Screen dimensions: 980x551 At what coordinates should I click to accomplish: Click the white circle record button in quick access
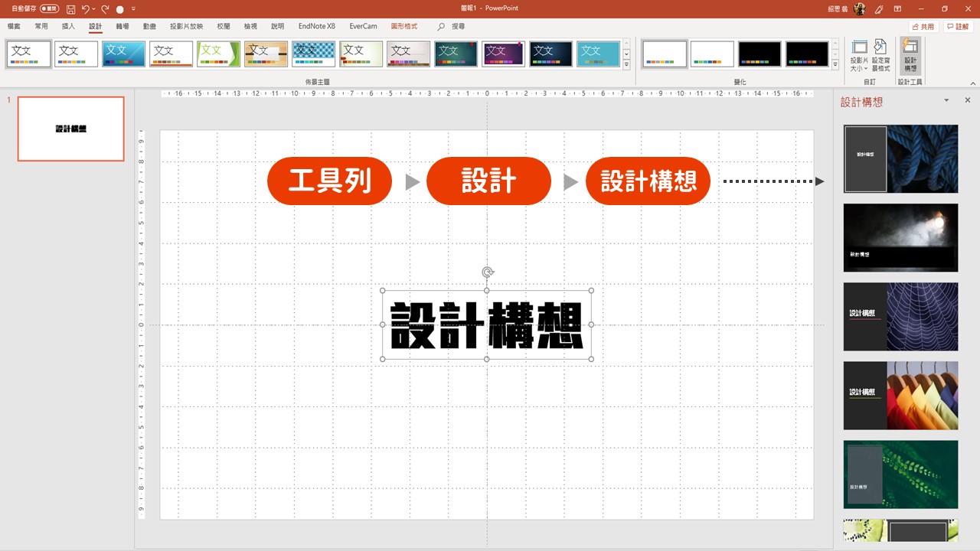(x=119, y=10)
